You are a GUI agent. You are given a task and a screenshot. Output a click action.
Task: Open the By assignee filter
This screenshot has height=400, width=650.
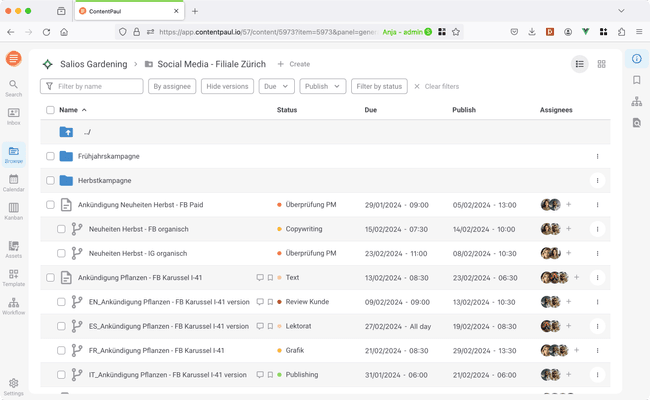[x=172, y=86]
